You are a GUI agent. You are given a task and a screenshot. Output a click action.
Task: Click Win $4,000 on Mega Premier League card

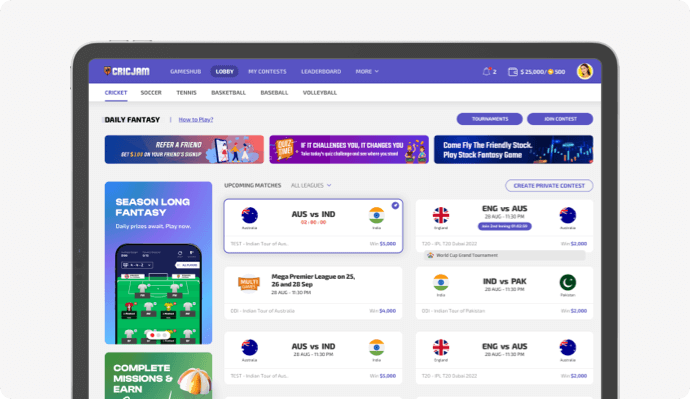point(382,311)
